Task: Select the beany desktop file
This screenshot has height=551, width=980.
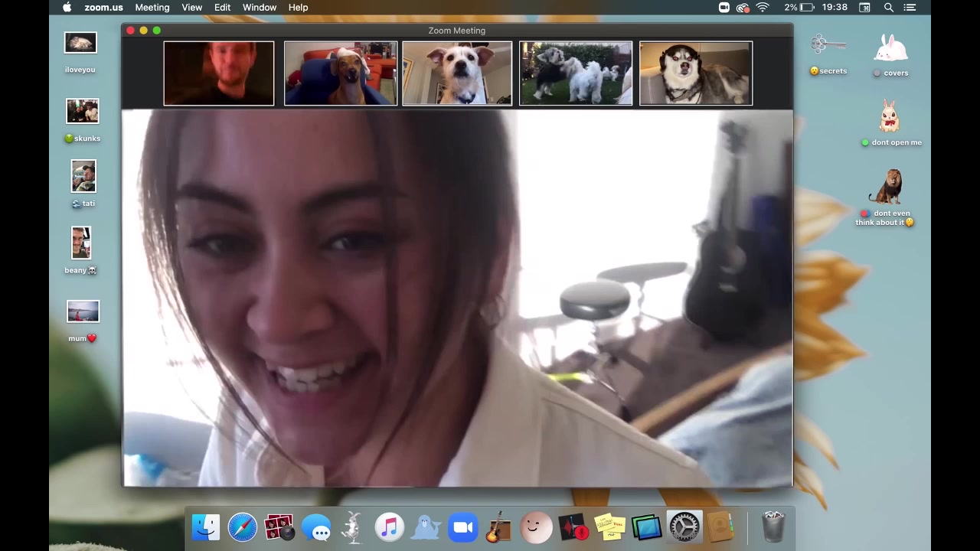Action: pos(81,250)
